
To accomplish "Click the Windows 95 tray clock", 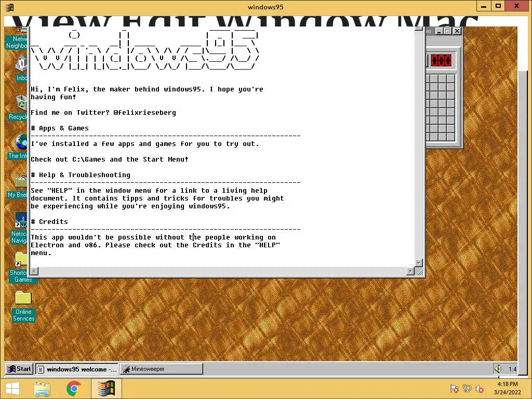I will (512, 369).
